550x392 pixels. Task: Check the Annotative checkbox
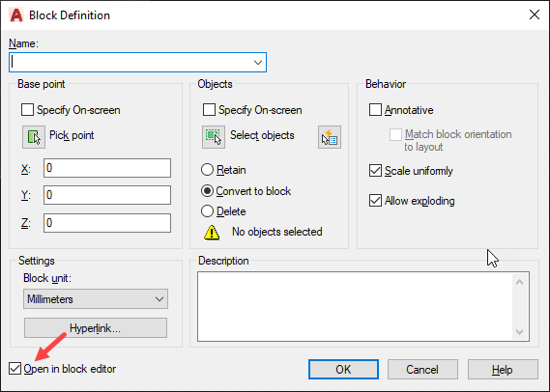[375, 110]
